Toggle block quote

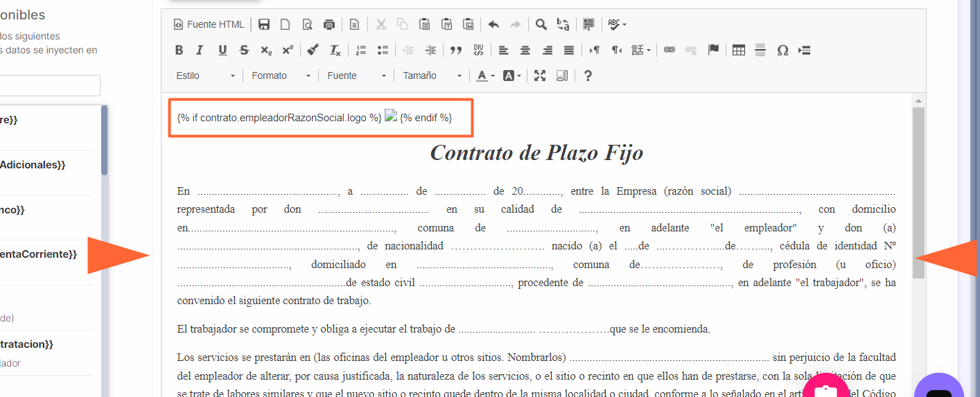(456, 50)
